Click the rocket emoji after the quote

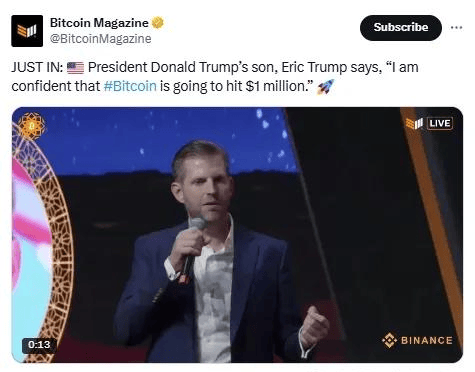tap(325, 87)
